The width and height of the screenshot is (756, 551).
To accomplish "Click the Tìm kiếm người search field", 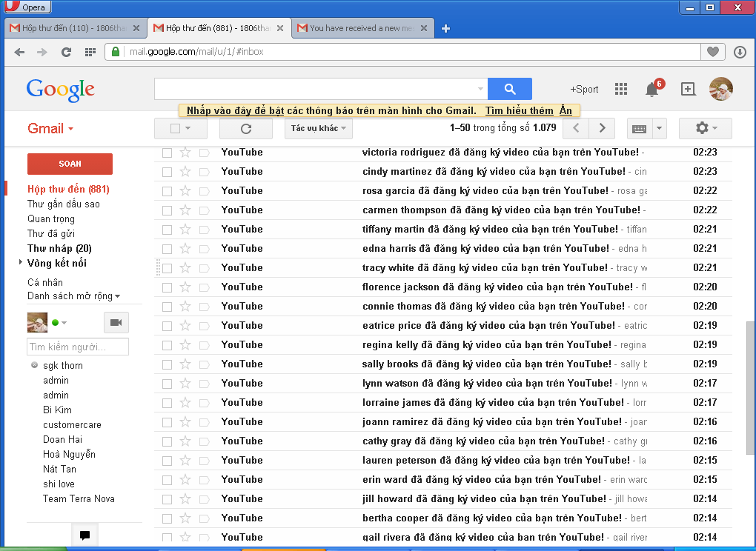I will pyautogui.click(x=78, y=347).
